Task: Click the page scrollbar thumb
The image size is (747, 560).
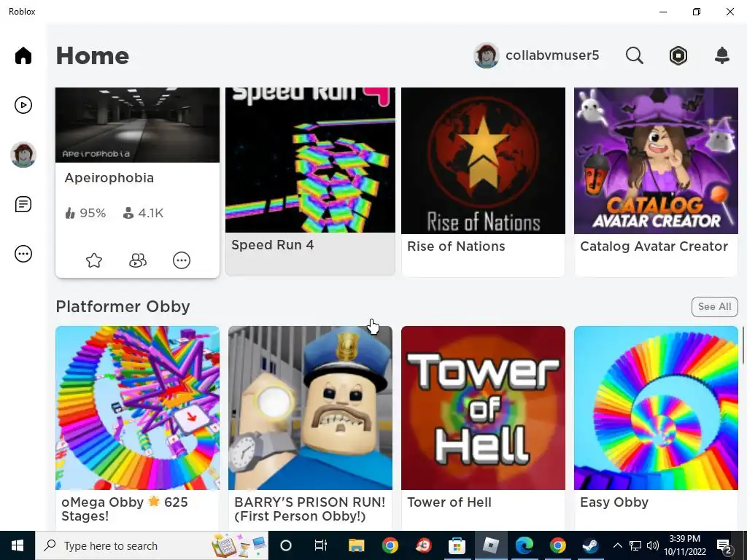Action: coord(743,346)
